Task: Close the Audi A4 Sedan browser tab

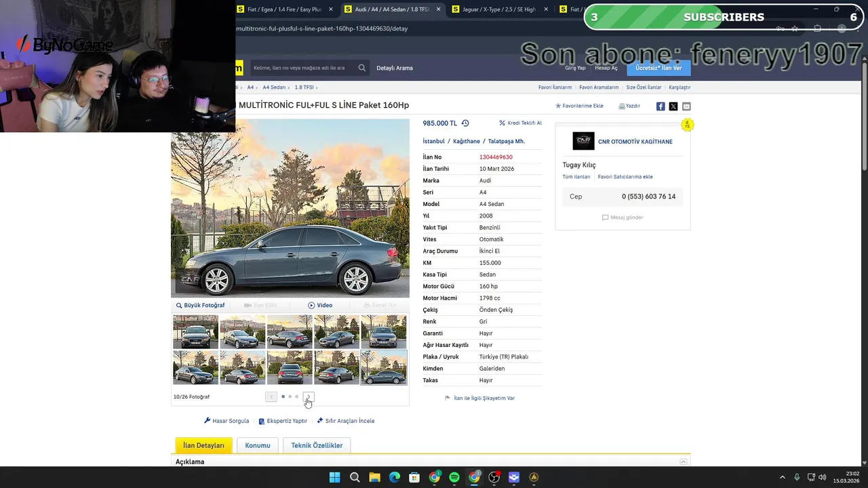Action: pyautogui.click(x=438, y=9)
